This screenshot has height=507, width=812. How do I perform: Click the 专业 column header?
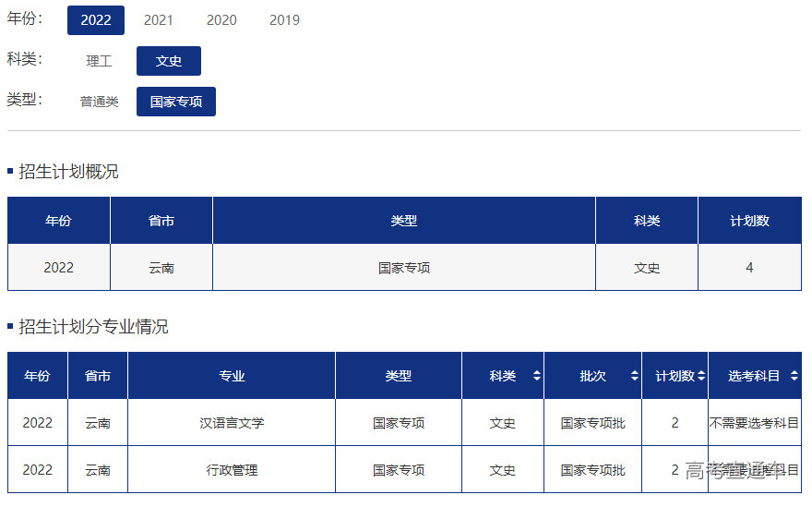(232, 376)
